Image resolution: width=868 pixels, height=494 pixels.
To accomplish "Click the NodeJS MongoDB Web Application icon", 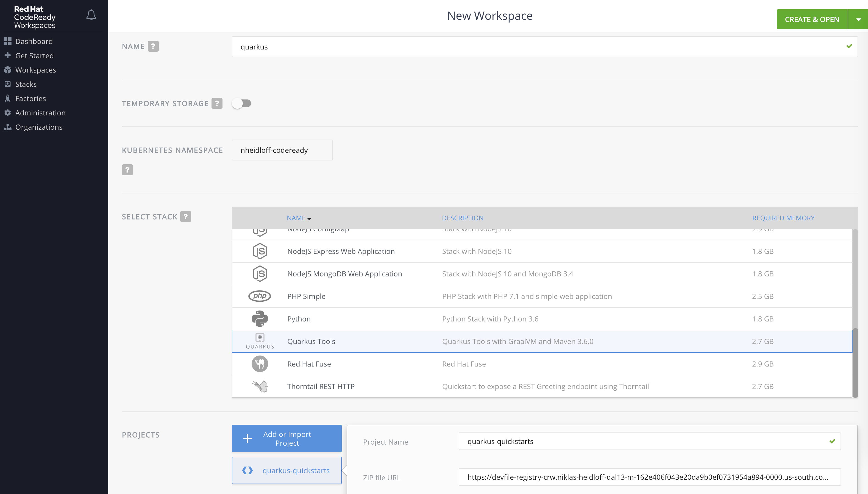I will [x=260, y=273].
